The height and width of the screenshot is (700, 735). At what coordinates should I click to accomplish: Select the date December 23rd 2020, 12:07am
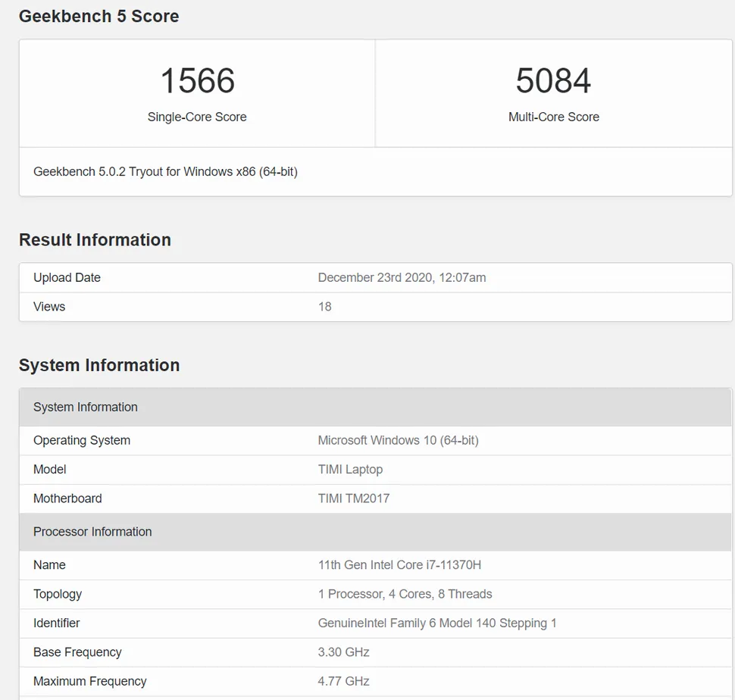(402, 278)
